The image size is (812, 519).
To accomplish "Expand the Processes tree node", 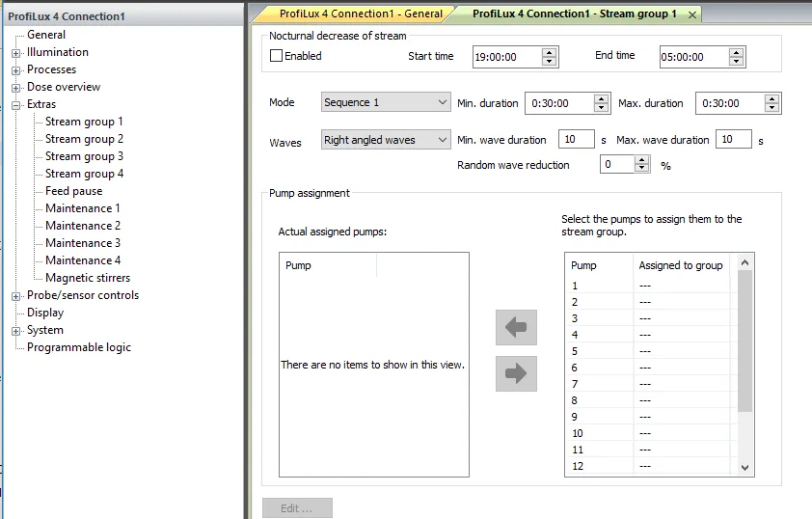I will [16, 70].
